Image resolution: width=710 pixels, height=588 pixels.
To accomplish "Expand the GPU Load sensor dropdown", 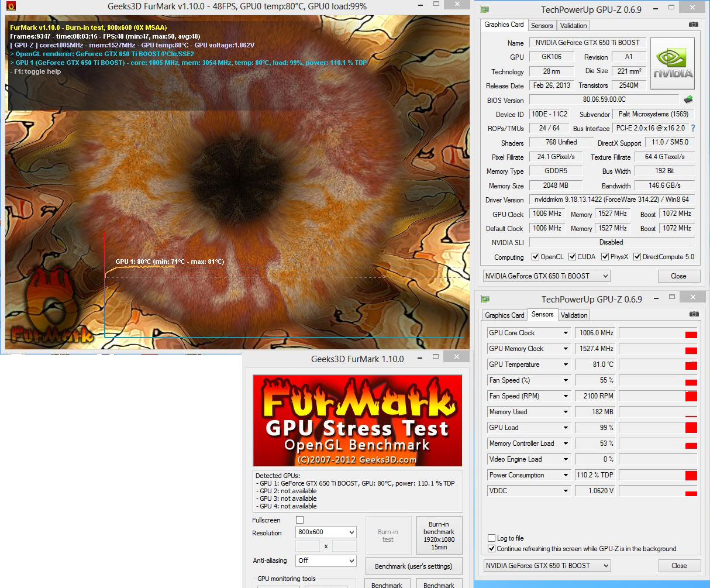I will coord(566,428).
